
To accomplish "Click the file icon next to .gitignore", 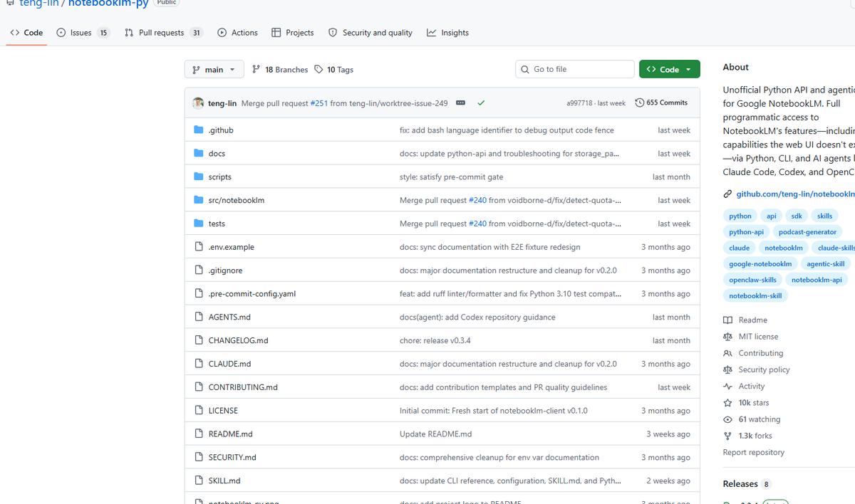I will (199, 271).
